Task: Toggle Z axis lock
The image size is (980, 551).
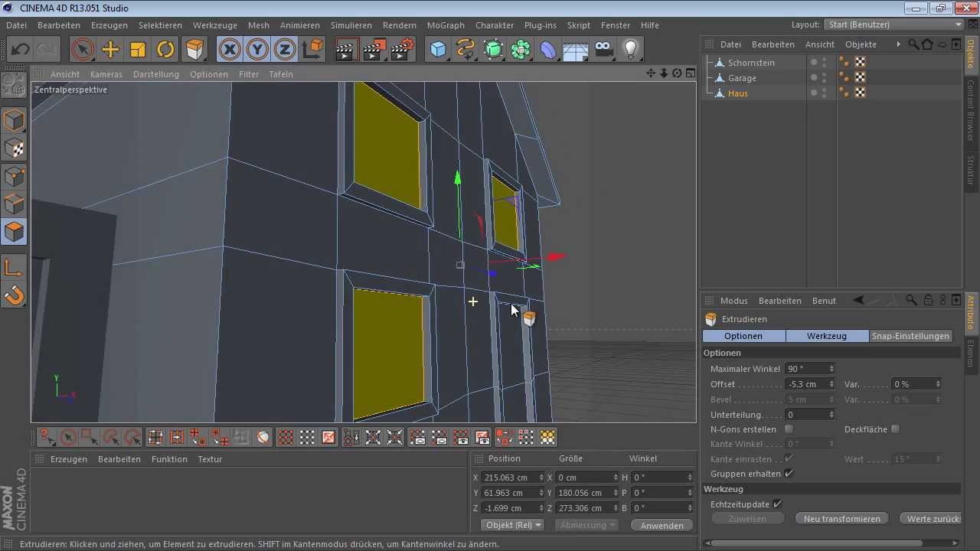Action: [x=285, y=50]
